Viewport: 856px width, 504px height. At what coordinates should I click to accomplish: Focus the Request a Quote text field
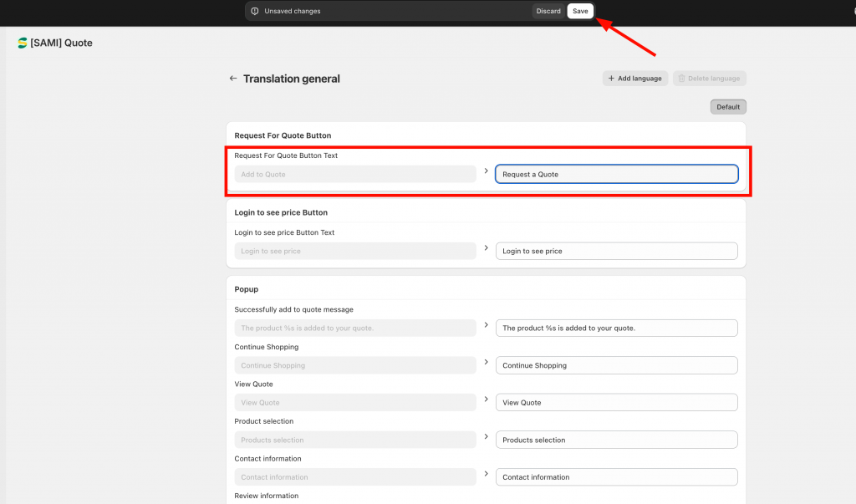[617, 174]
